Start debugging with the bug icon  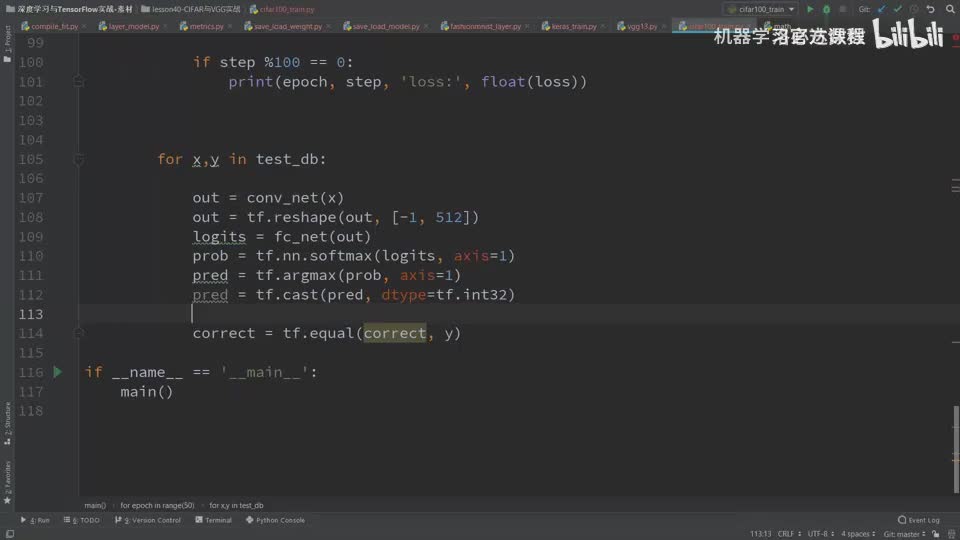[x=827, y=9]
